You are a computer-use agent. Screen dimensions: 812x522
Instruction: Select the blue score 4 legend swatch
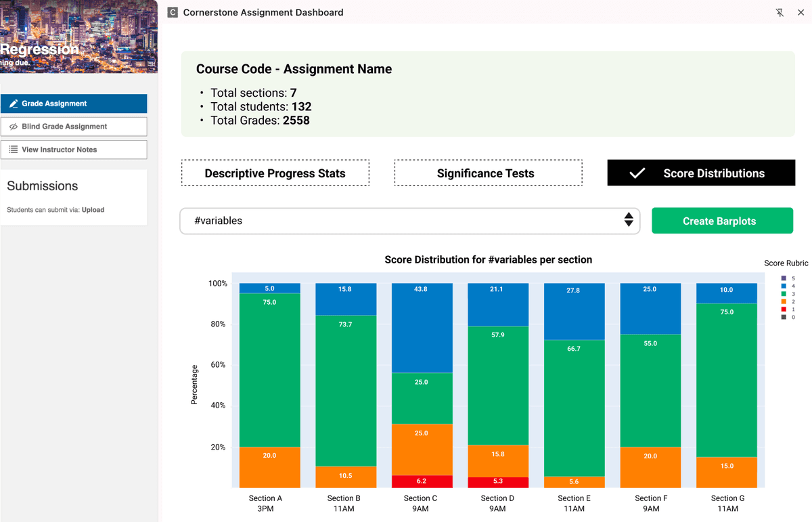tap(784, 286)
